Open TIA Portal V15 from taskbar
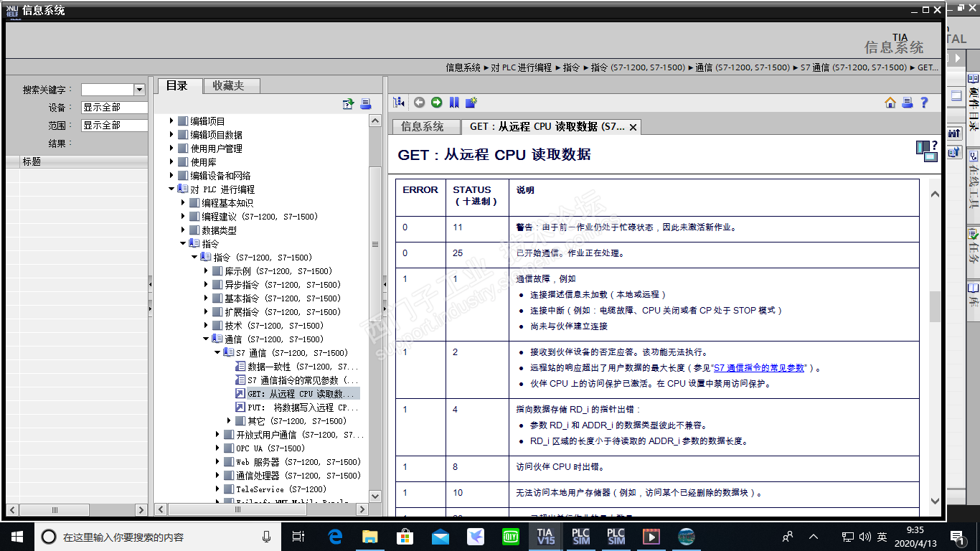 [x=546, y=537]
